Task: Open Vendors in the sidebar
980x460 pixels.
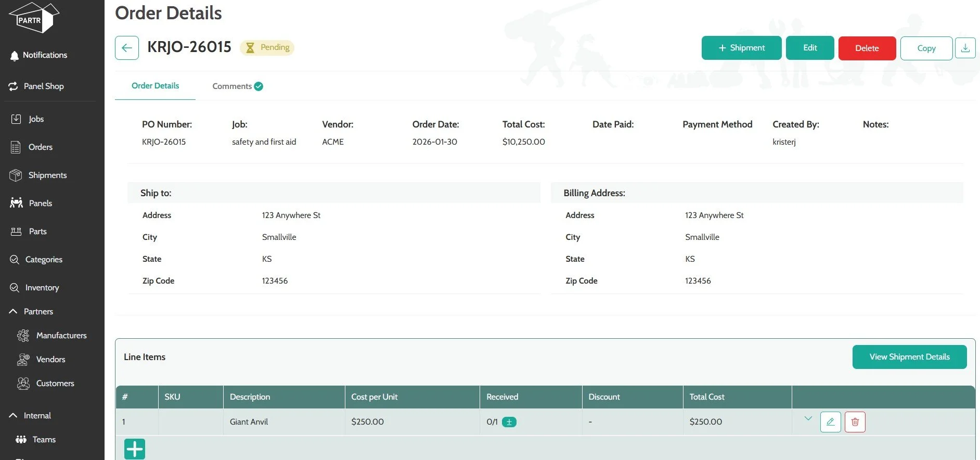Action: [x=52, y=360]
